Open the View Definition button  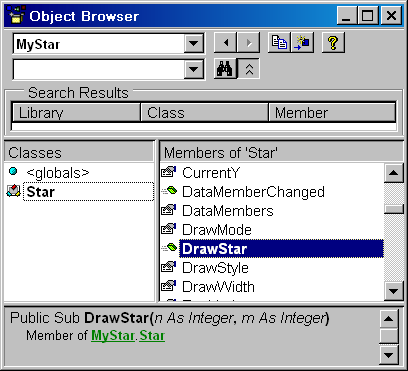point(302,43)
